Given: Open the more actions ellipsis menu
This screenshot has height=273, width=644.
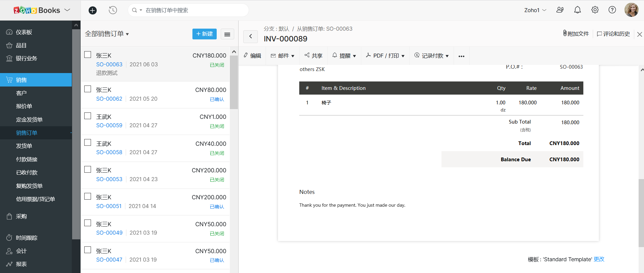Looking at the screenshot, I should [x=461, y=56].
